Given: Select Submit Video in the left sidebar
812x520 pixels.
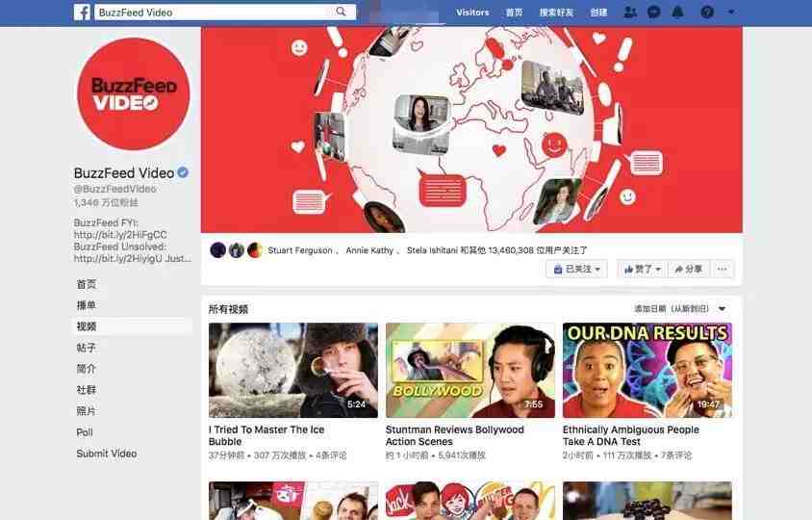Looking at the screenshot, I should point(107,454).
